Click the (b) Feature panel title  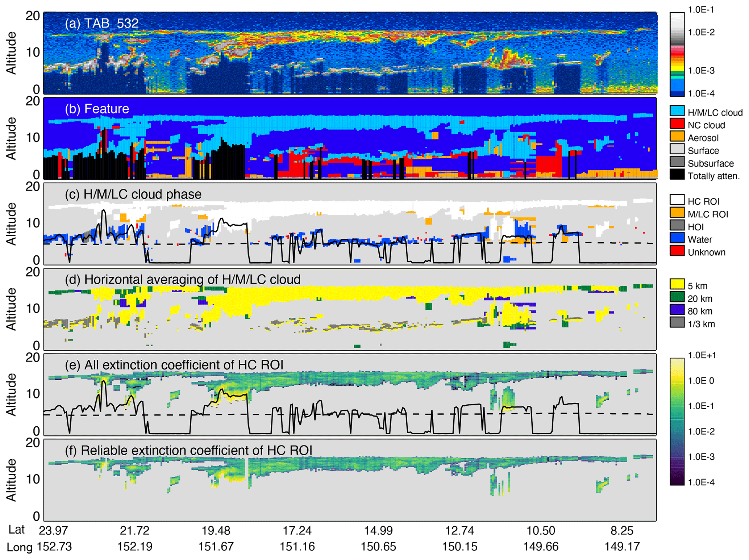click(97, 109)
